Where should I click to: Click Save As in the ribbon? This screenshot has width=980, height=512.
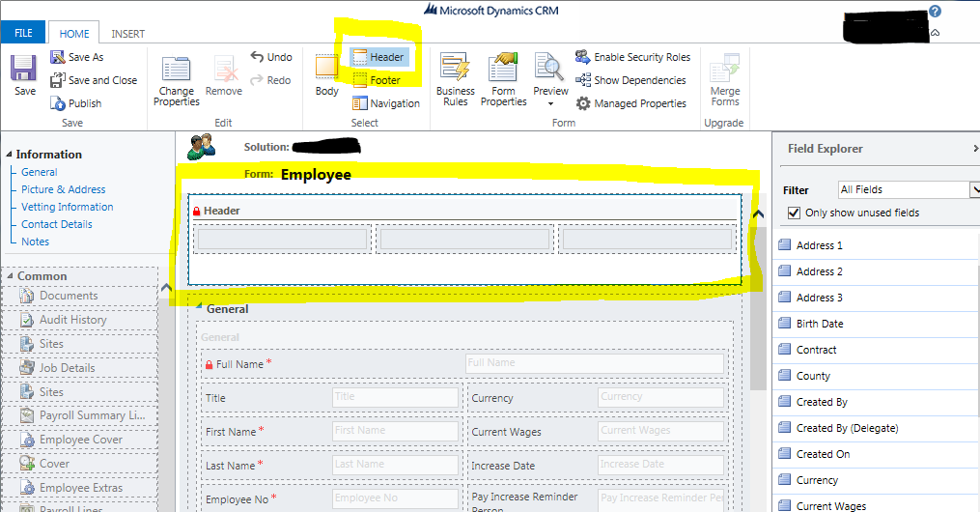pyautogui.click(x=77, y=57)
